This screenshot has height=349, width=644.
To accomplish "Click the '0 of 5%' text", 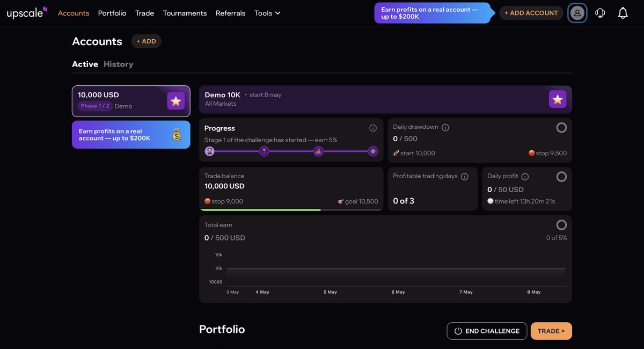I will pyautogui.click(x=557, y=238).
